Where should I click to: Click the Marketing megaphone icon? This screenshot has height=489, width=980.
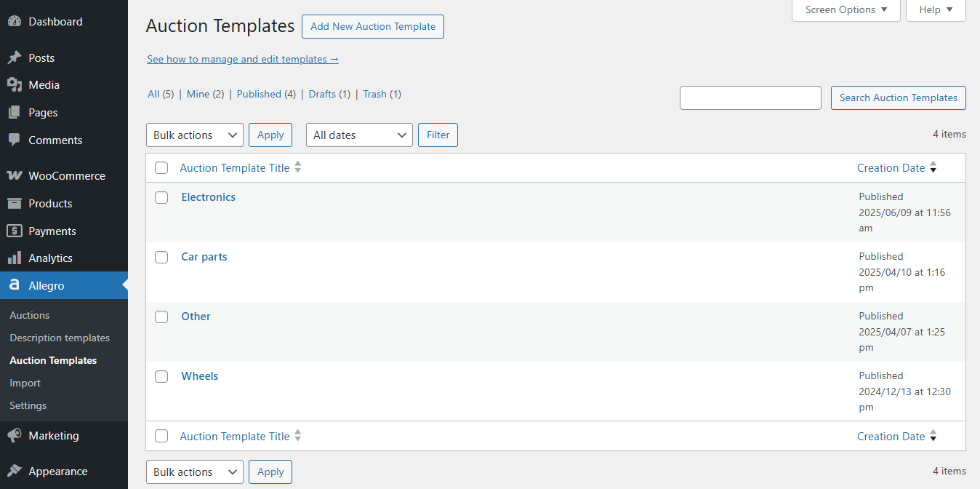(15, 436)
